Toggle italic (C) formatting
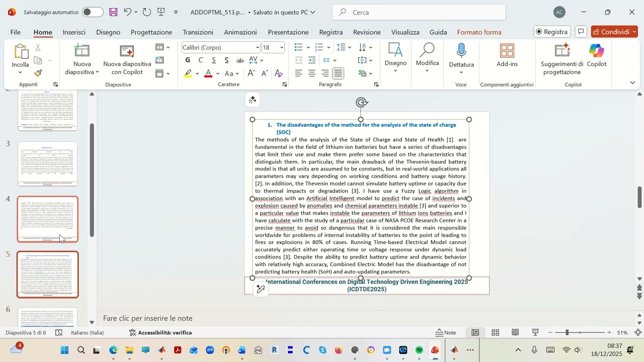The height and width of the screenshot is (362, 644). click(201, 60)
